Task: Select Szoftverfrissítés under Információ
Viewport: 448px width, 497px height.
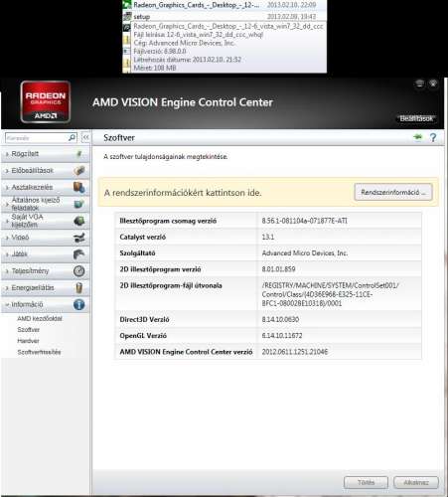Action: coord(39,352)
